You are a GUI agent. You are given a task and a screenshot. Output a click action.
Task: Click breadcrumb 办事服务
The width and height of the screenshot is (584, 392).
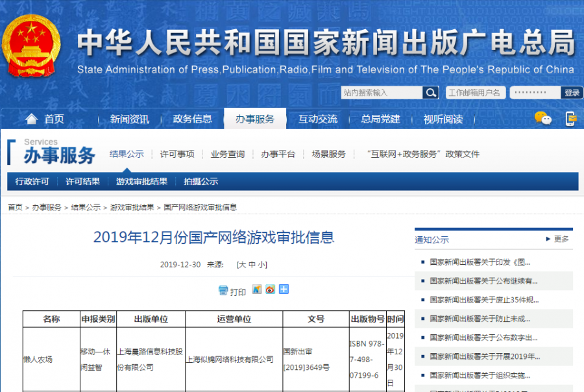point(47,207)
